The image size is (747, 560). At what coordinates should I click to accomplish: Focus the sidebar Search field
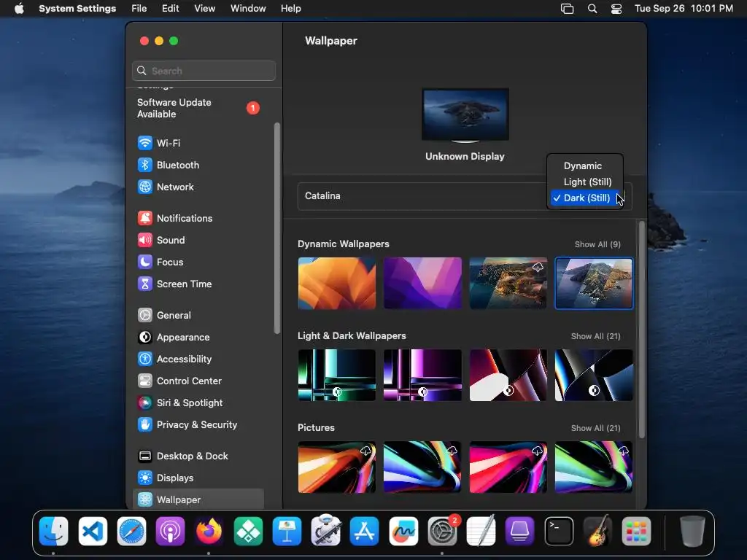pyautogui.click(x=204, y=71)
